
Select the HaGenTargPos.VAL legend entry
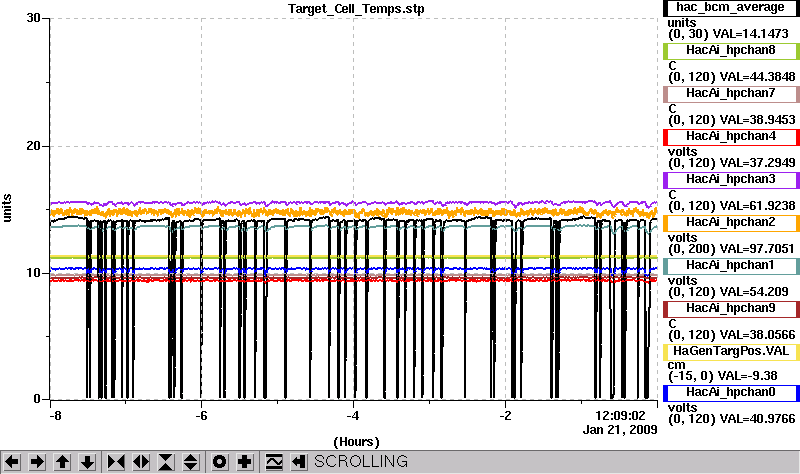(x=731, y=352)
